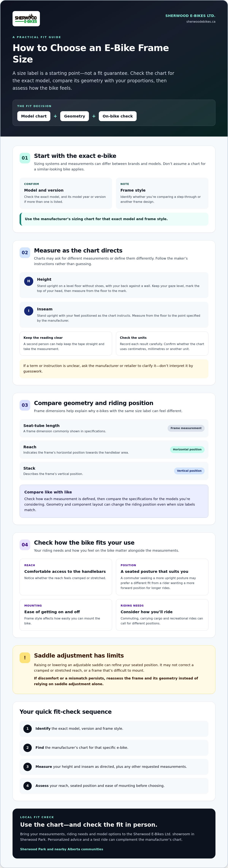Click the Frame style note card
This screenshot has width=228, height=868.
pyautogui.click(x=162, y=193)
